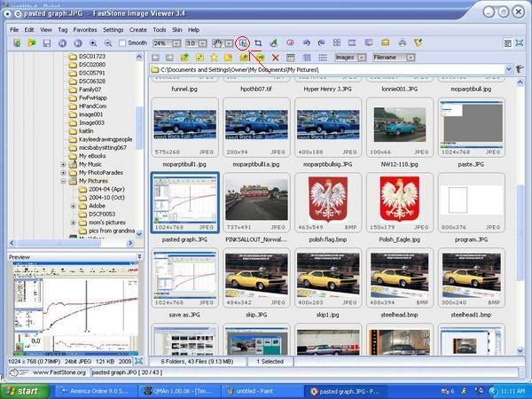Image resolution: width=532 pixels, height=399 pixels.
Task: Click the Refresh folder icon
Action: tap(199, 58)
